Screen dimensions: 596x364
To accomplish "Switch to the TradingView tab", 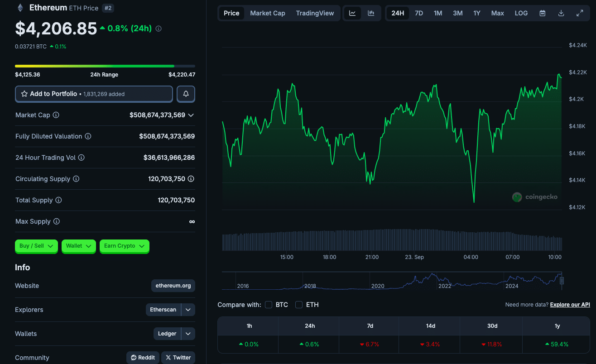I will tap(315, 13).
